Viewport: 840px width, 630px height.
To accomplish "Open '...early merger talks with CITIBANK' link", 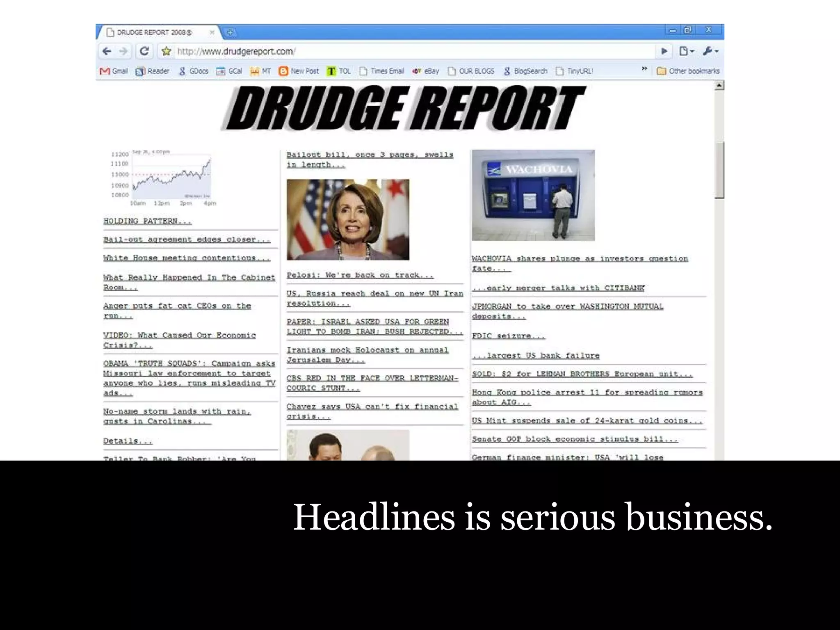I will tap(558, 288).
